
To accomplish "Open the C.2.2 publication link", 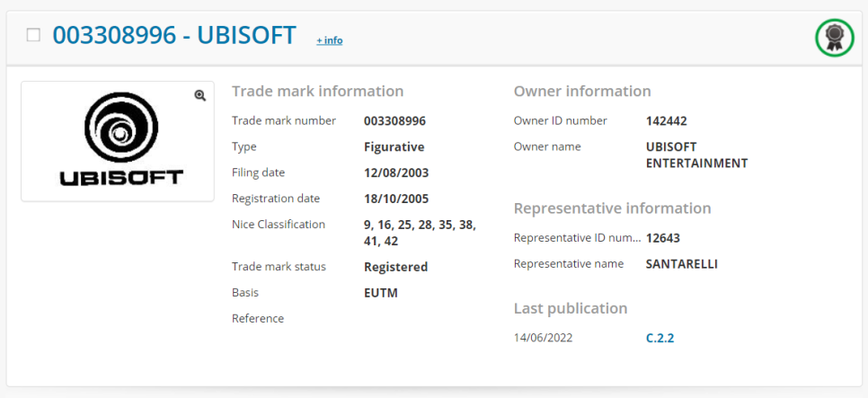I will click(660, 338).
